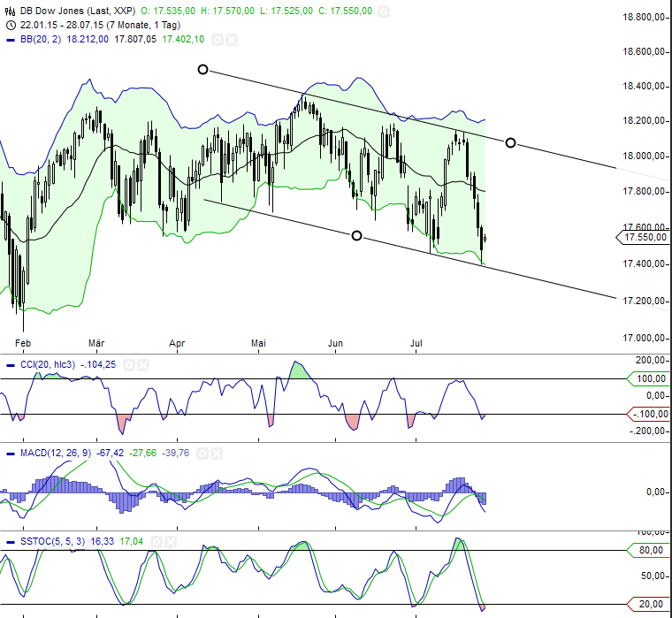Click the Feb label on the time axis
Screen dimensions: 672x618
pos(23,343)
